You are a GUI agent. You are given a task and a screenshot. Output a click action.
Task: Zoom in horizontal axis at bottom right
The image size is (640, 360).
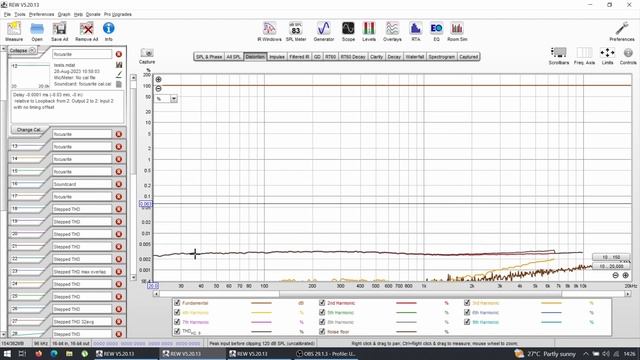pos(625,276)
